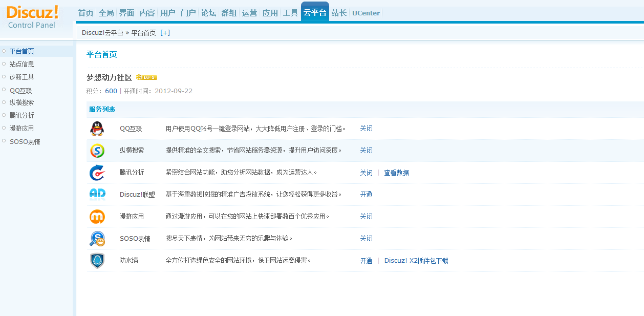Expand the [+] shortcut link in breadcrumb
The image size is (644, 316).
[165, 33]
